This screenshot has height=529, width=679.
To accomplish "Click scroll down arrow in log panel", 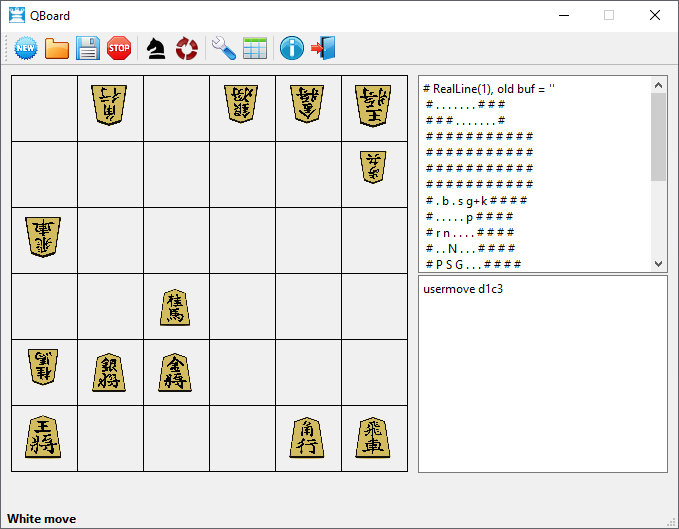I will [659, 264].
